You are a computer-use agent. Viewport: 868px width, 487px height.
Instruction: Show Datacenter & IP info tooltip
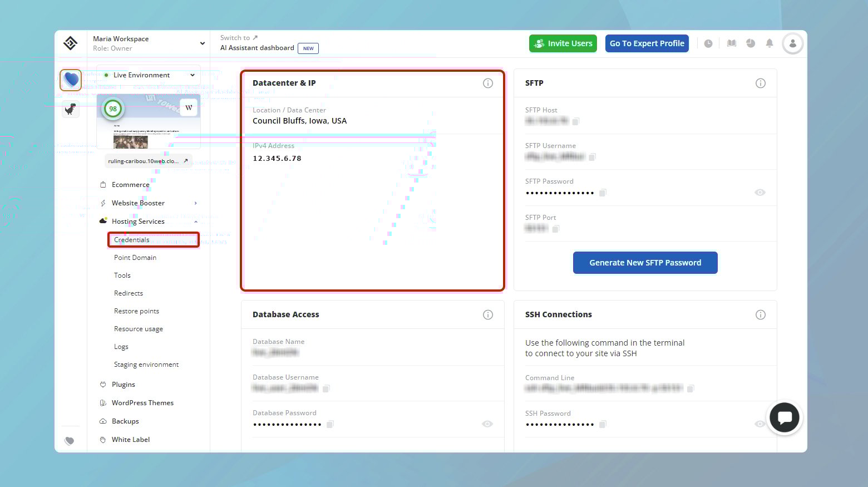pyautogui.click(x=488, y=83)
